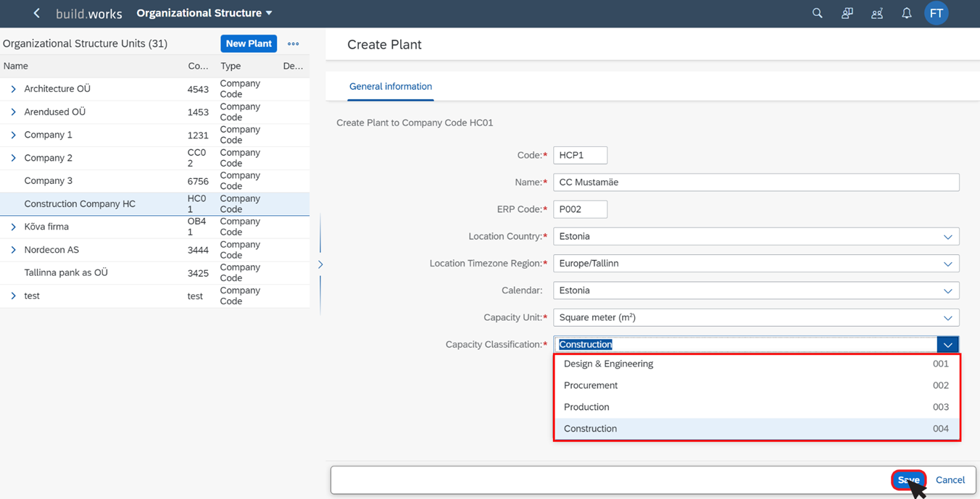Click the Co... column header

tap(198, 66)
